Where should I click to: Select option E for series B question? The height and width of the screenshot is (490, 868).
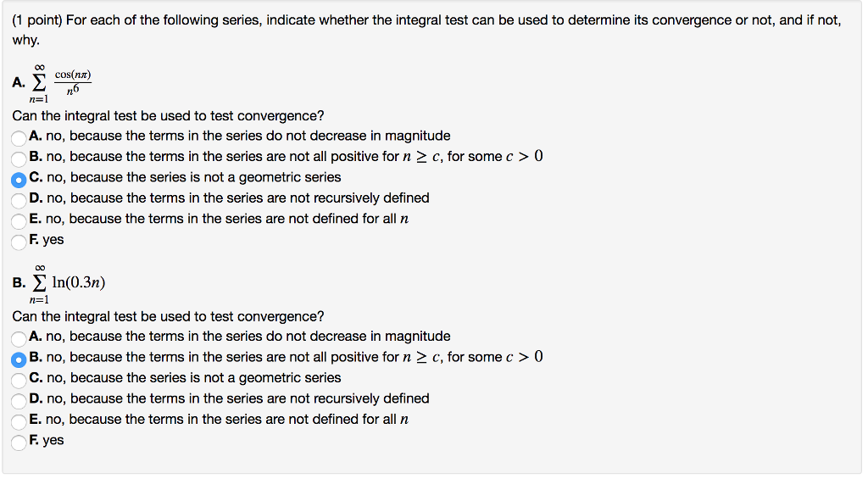[19, 420]
